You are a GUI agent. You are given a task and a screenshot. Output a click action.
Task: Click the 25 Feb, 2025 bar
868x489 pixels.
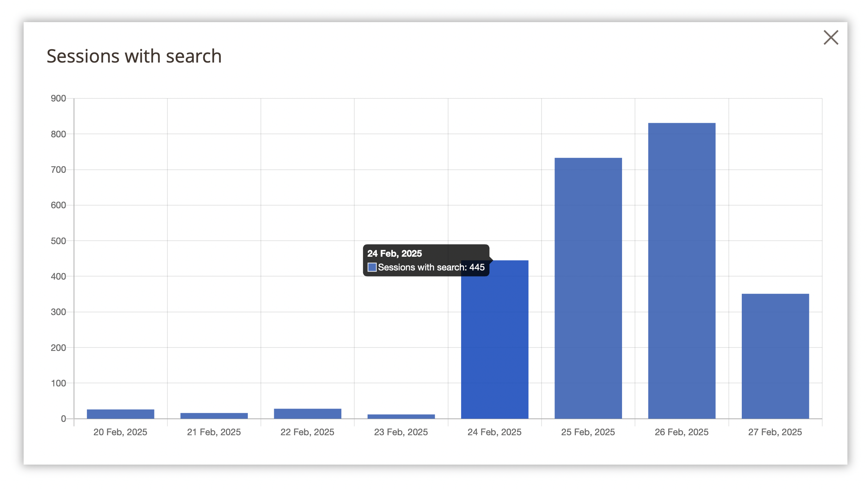pos(588,288)
